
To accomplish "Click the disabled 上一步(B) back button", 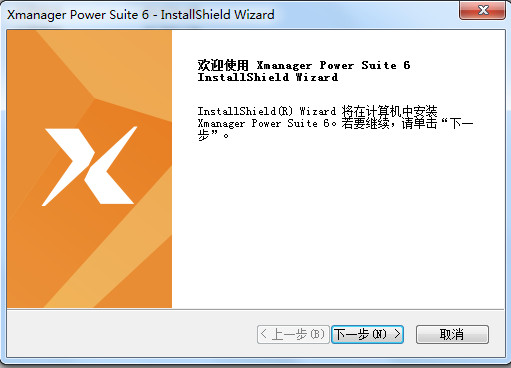I will [293, 334].
